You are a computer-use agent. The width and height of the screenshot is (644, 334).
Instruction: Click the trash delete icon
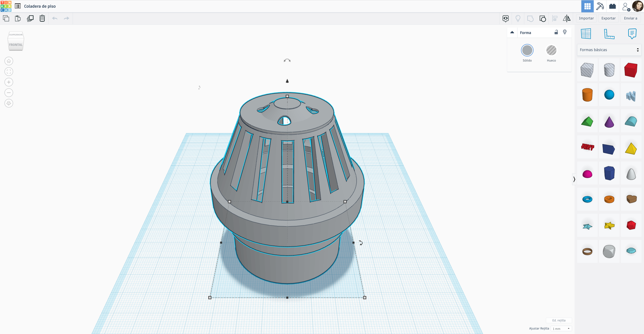(x=42, y=18)
